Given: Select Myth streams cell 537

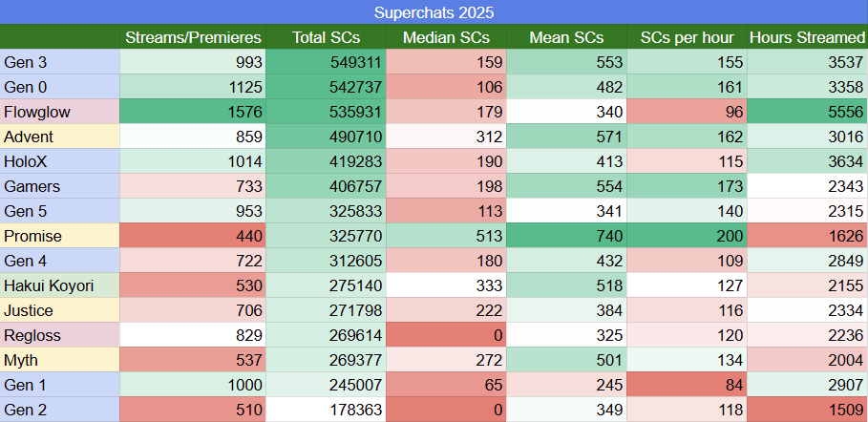Looking at the screenshot, I should (193, 360).
